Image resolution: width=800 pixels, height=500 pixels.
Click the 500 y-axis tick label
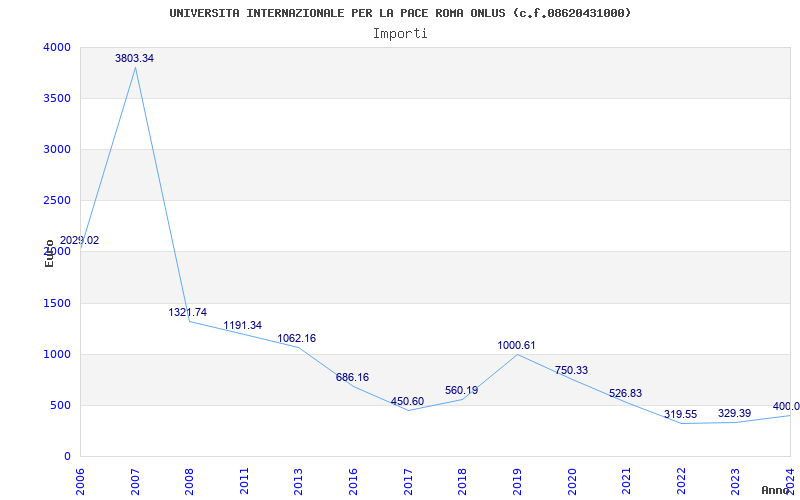61,406
